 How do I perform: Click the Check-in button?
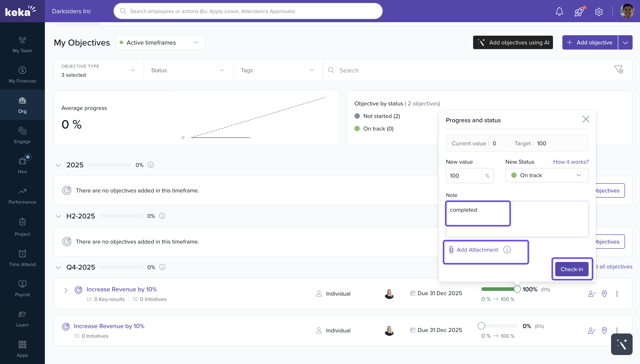point(572,269)
